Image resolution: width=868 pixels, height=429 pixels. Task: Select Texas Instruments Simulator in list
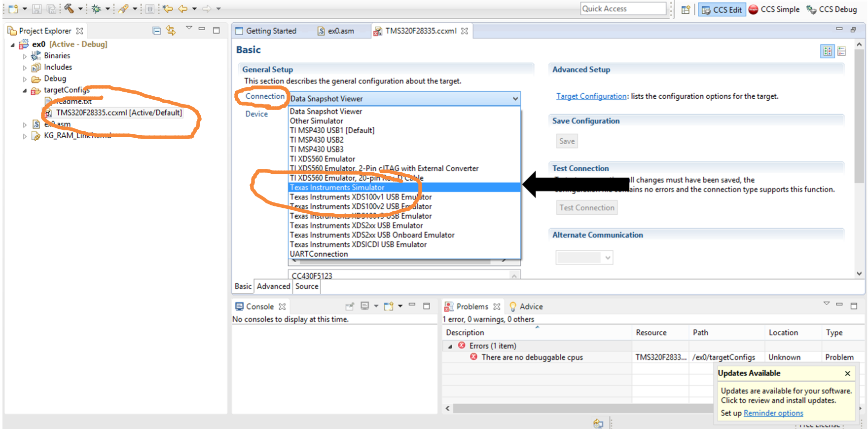[404, 187]
